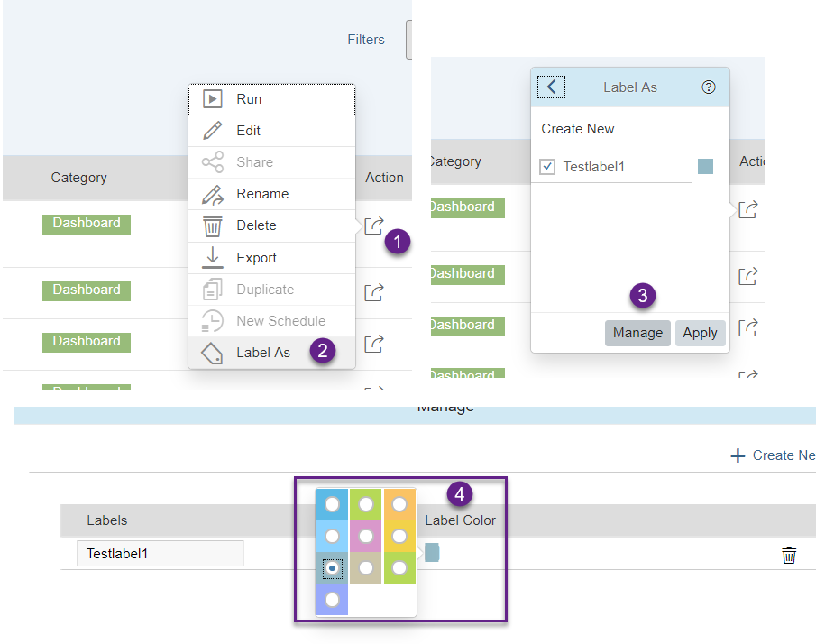Click the first Dashboard category tag in left list
Viewport: 816px width, 644px height.
(x=87, y=224)
